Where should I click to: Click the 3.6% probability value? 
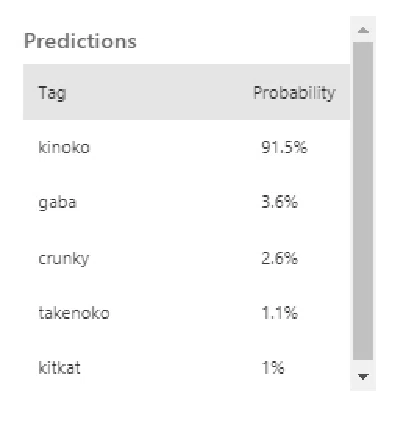coord(279,202)
